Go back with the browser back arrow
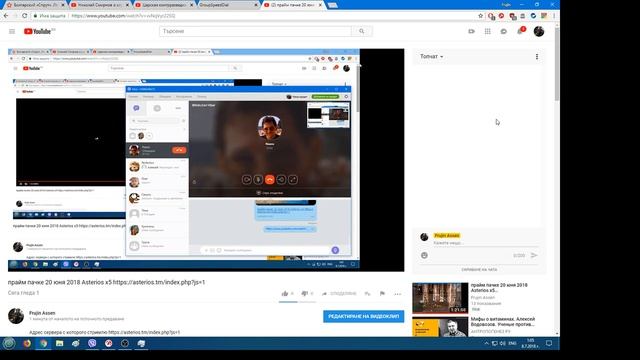 pyautogui.click(x=6, y=16)
